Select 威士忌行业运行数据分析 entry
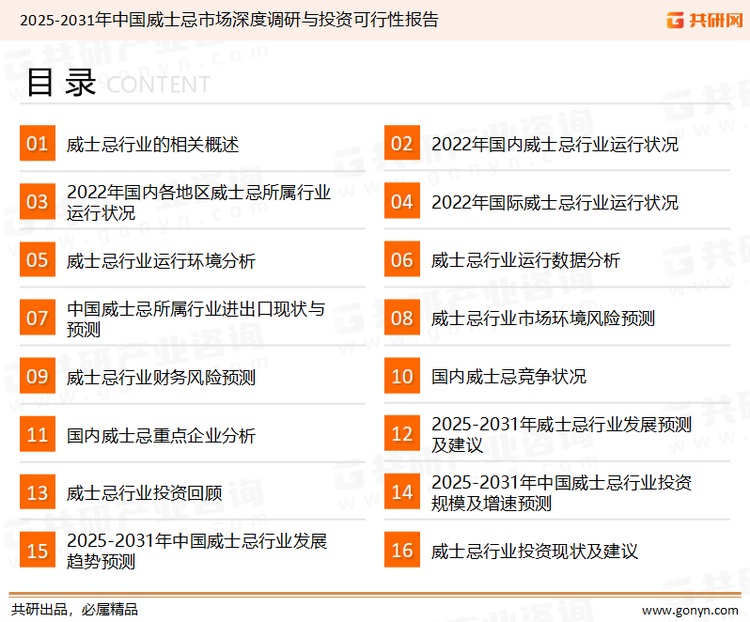Viewport: 750px width, 622px height. coord(525,260)
